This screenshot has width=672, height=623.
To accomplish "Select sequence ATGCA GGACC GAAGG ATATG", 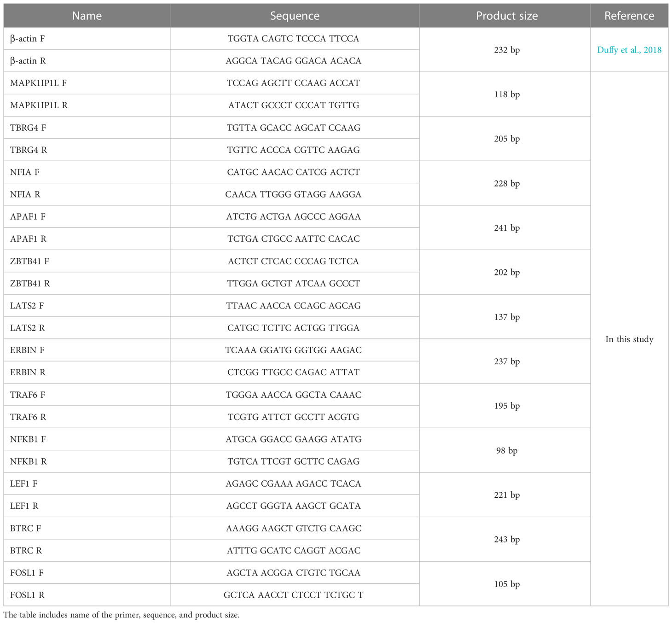I will (294, 439).
